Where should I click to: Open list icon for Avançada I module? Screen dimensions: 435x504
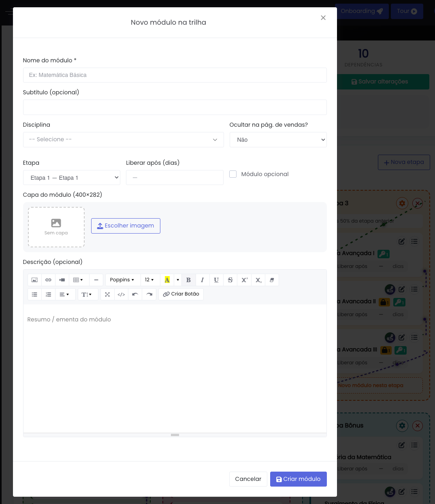click(414, 241)
